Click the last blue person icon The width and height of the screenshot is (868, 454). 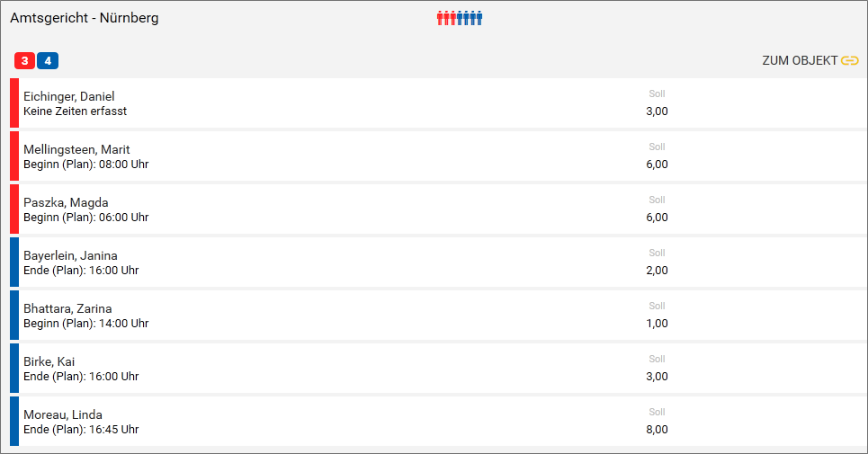(479, 17)
